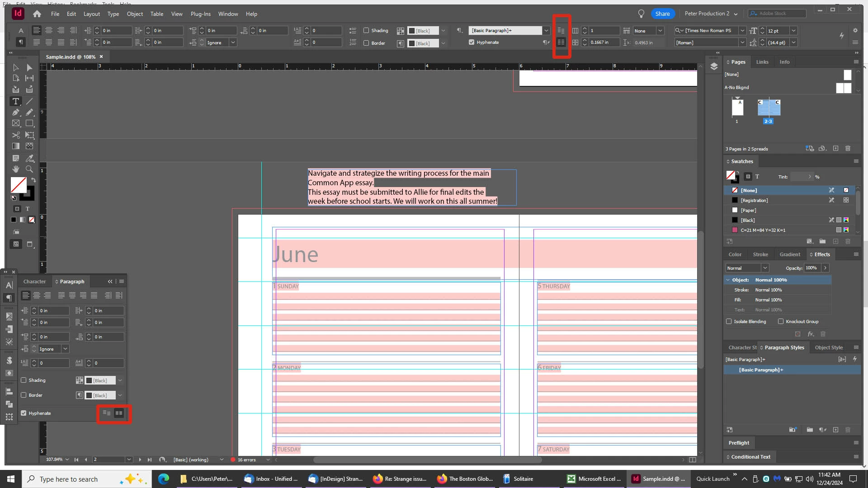Image resolution: width=868 pixels, height=488 pixels.
Task: Switch to the Links tab
Action: [762, 62]
